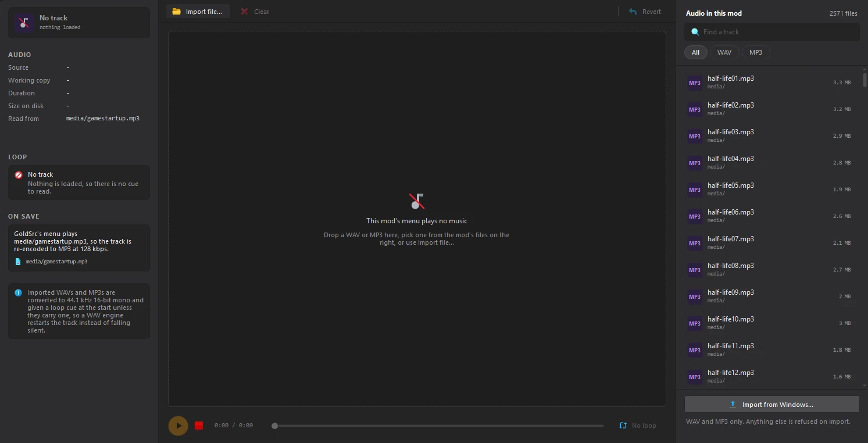
Task: Click the blue info circle icon
Action: click(x=18, y=292)
